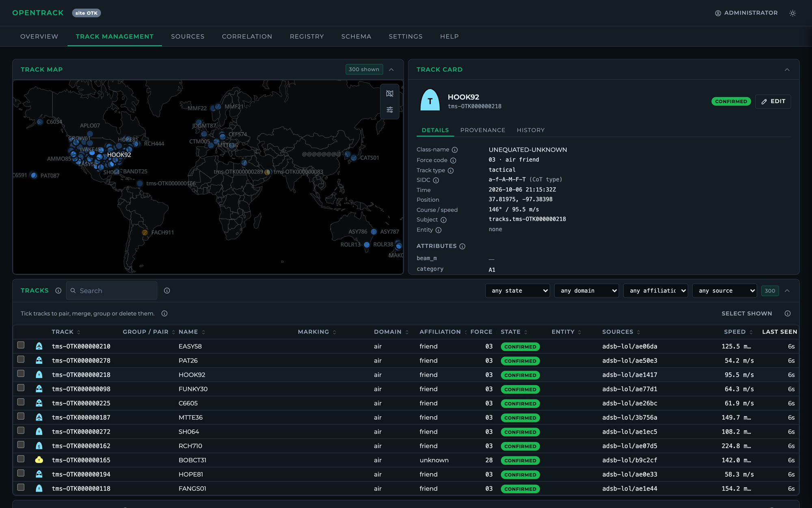Open info icon next to Subject
Screen dimensions: 812x508
443,220
